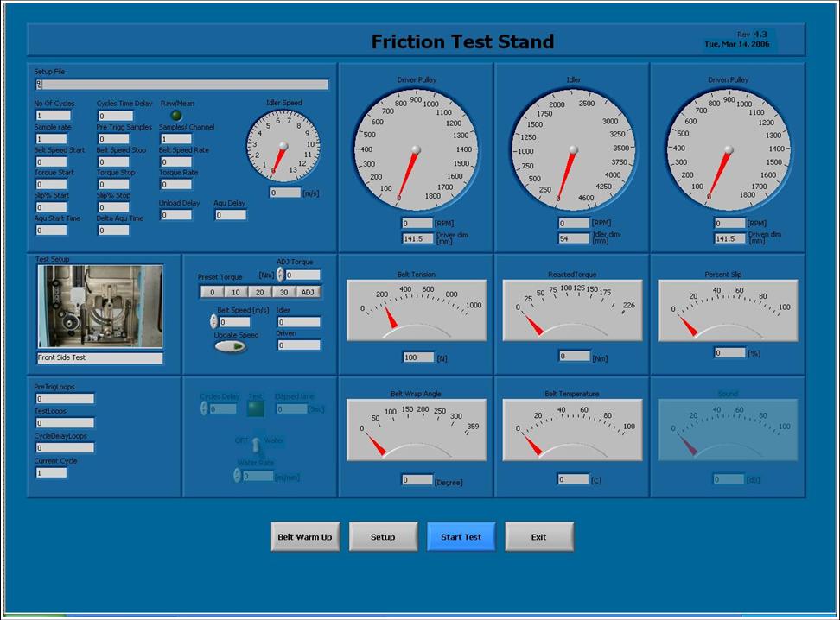The width and height of the screenshot is (840, 620).
Task: Click the No Of Cycles input field
Action: 53,115
